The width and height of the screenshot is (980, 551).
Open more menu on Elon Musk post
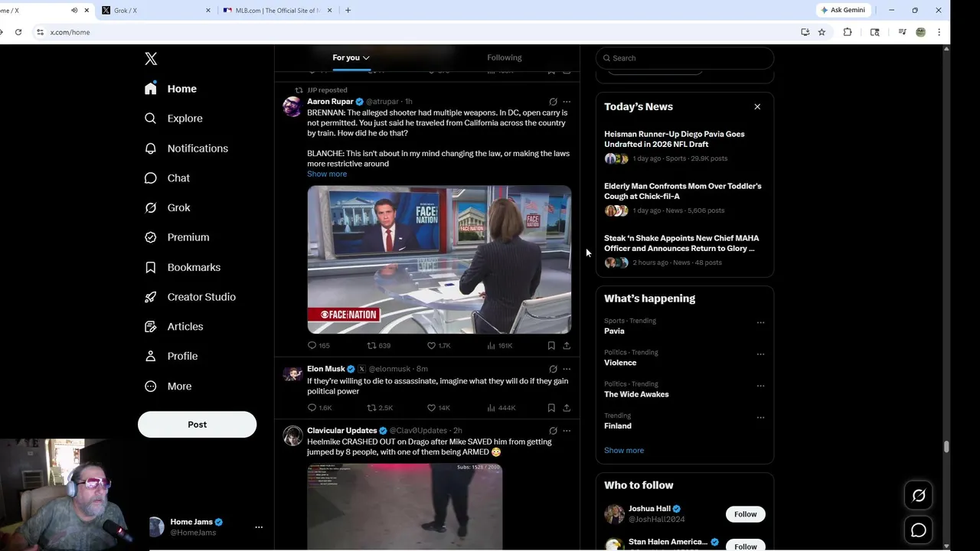pyautogui.click(x=567, y=369)
